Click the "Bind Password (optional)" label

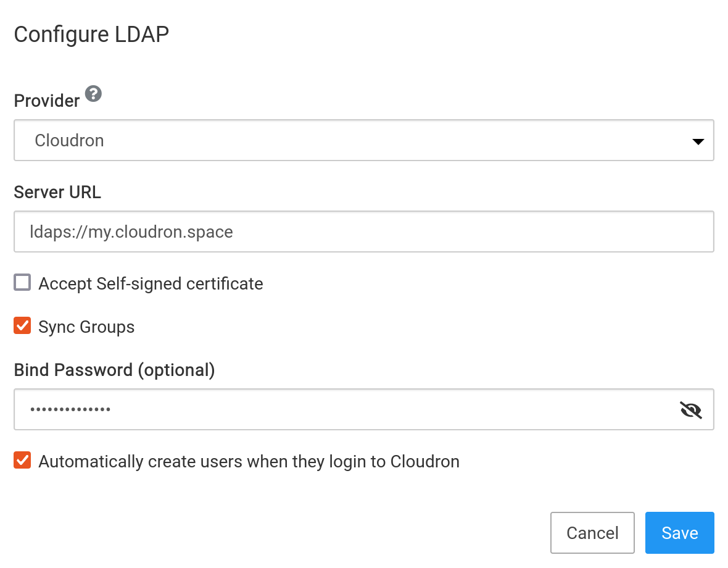point(114,370)
